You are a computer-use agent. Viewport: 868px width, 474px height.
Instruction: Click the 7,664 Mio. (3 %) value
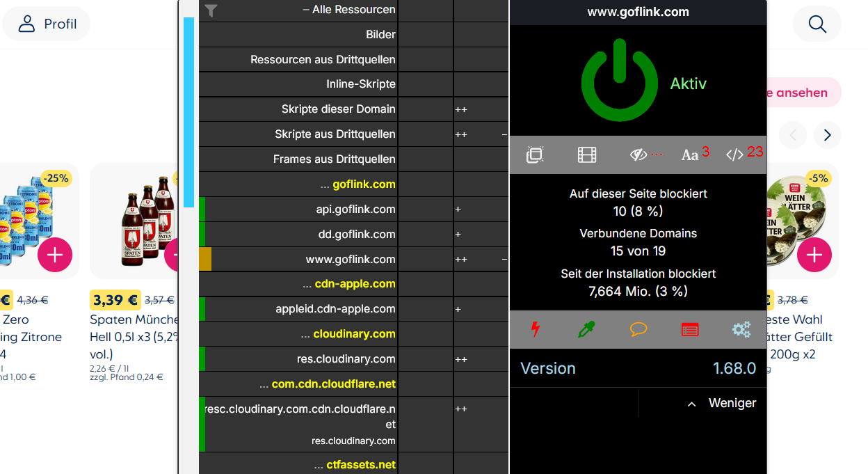pyautogui.click(x=638, y=292)
